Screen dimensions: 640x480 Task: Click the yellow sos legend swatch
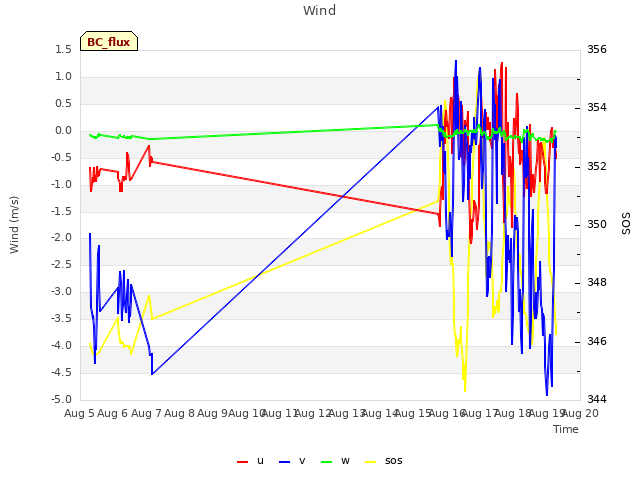(x=370, y=462)
